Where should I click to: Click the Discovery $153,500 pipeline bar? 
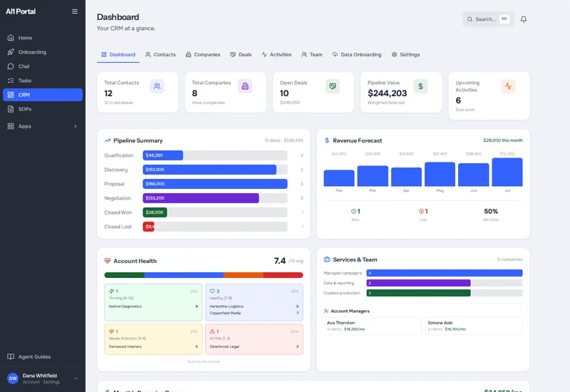tap(209, 170)
